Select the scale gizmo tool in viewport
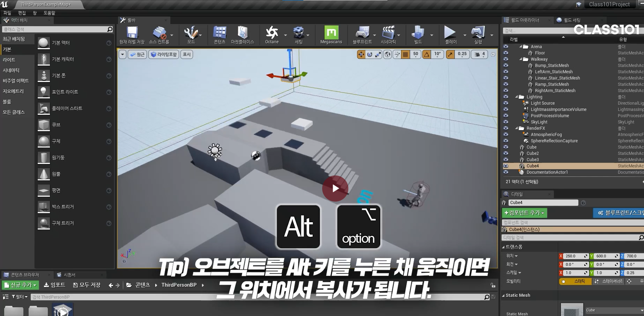The width and height of the screenshot is (644, 316). coord(378,54)
